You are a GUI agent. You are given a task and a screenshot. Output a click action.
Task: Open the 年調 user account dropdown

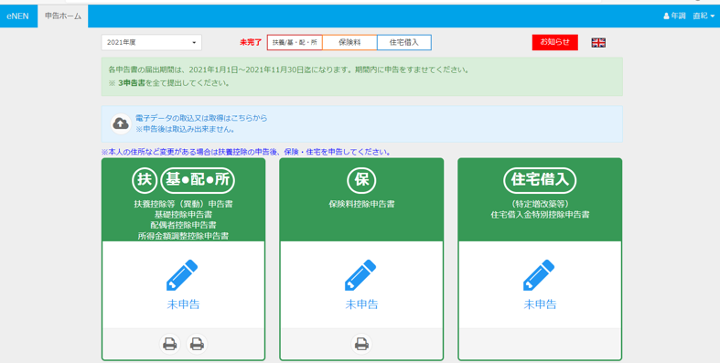pyautogui.click(x=689, y=16)
